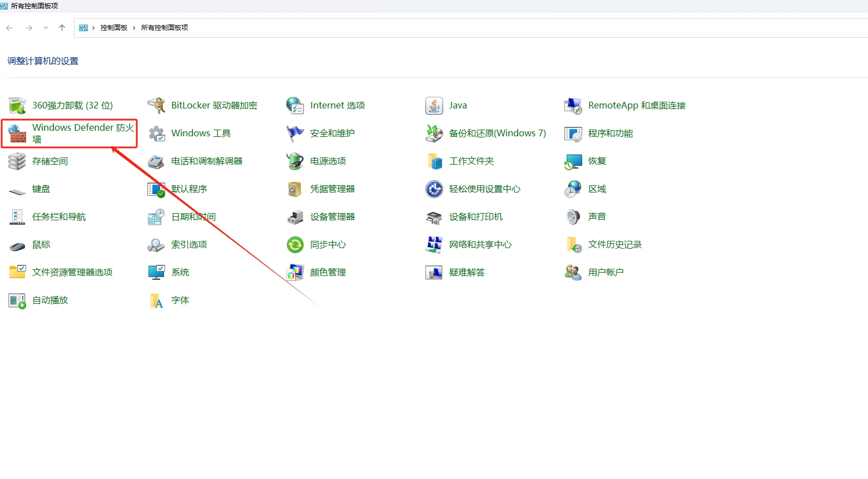Open the Internet 选项 globe icon

tap(295, 105)
